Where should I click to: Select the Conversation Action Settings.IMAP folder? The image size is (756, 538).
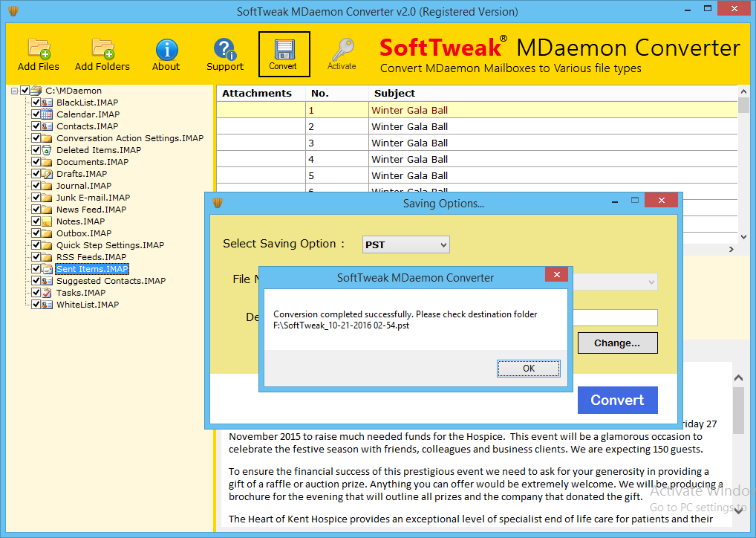(130, 138)
